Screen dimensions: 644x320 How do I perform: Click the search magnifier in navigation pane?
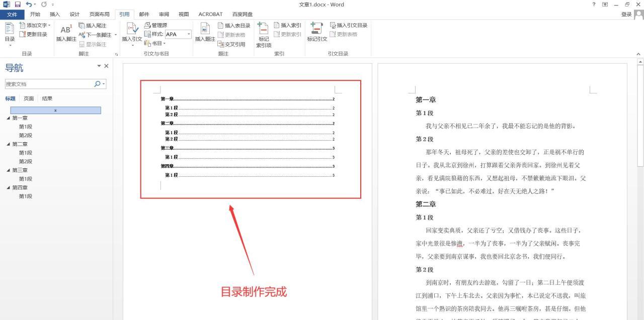coord(98,84)
